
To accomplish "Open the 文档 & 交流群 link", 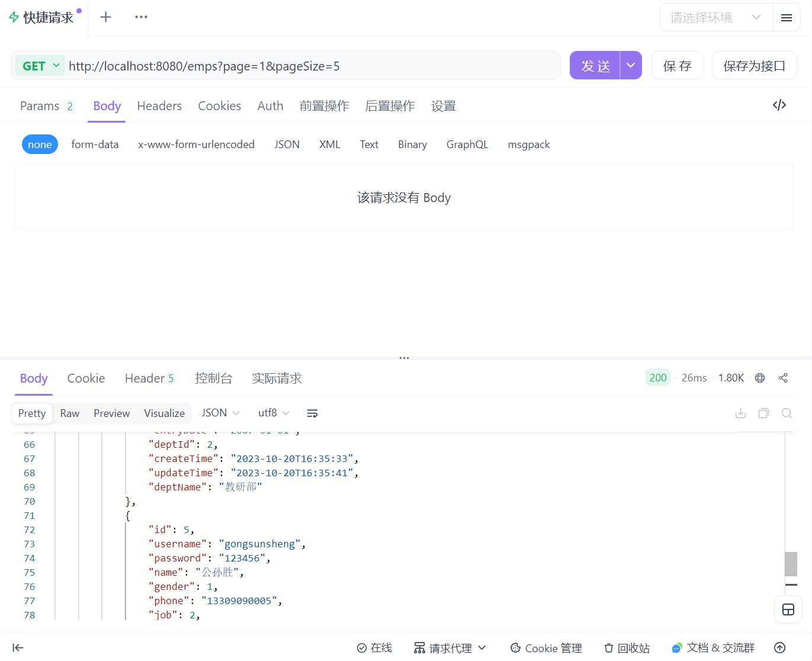I will pos(713,648).
